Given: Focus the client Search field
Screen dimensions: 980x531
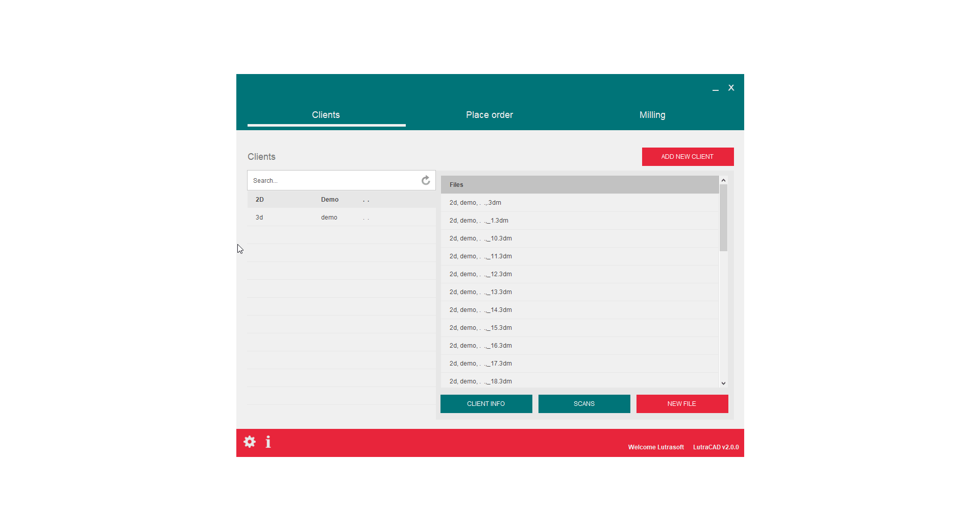Looking at the screenshot, I should [334, 181].
